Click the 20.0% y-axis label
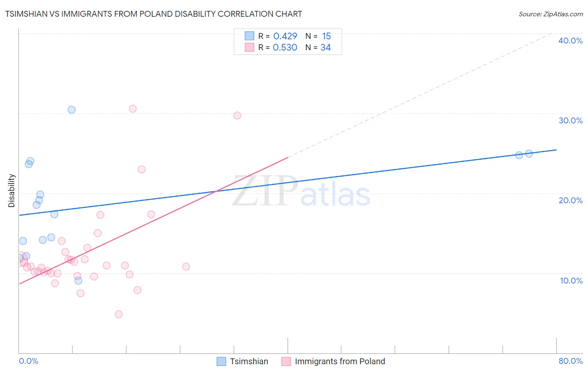Viewport: 588px width, 373px height. [x=570, y=200]
